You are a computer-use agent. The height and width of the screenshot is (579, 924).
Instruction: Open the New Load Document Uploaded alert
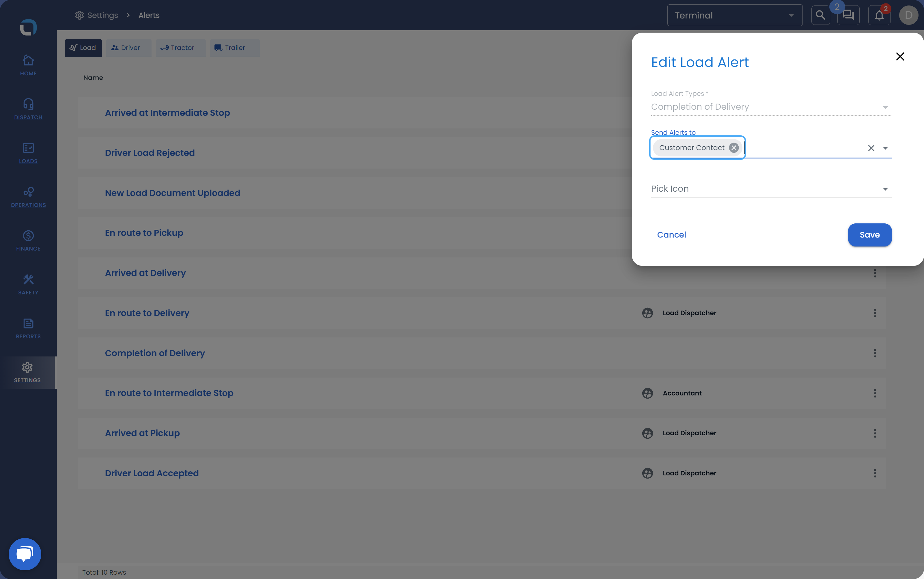172,193
